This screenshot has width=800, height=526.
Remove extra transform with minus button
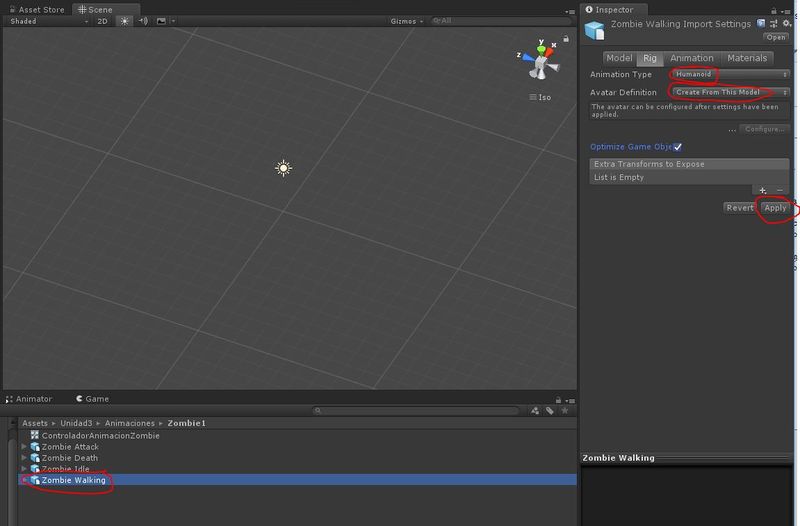pyautogui.click(x=780, y=190)
